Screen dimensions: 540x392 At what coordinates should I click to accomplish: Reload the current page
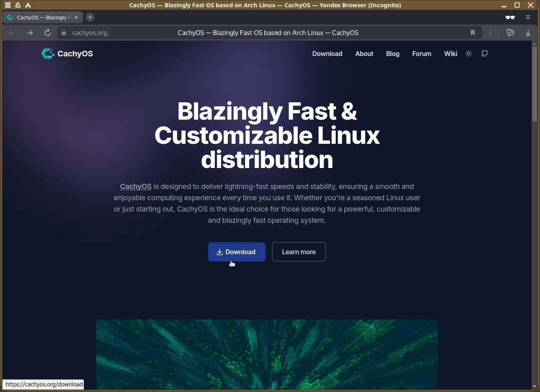[x=48, y=33]
